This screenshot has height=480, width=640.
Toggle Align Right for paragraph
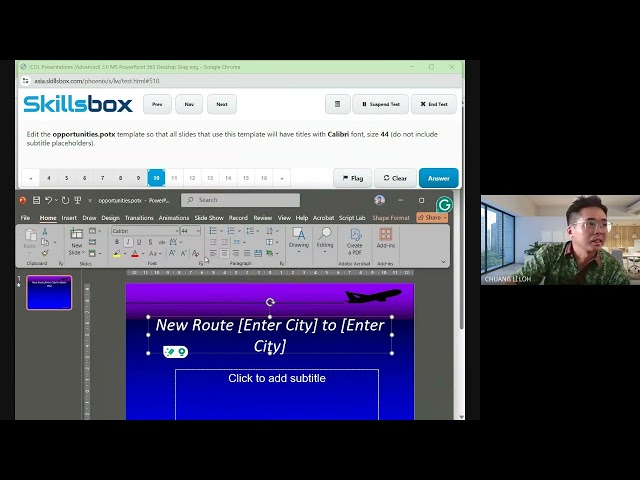tap(236, 253)
